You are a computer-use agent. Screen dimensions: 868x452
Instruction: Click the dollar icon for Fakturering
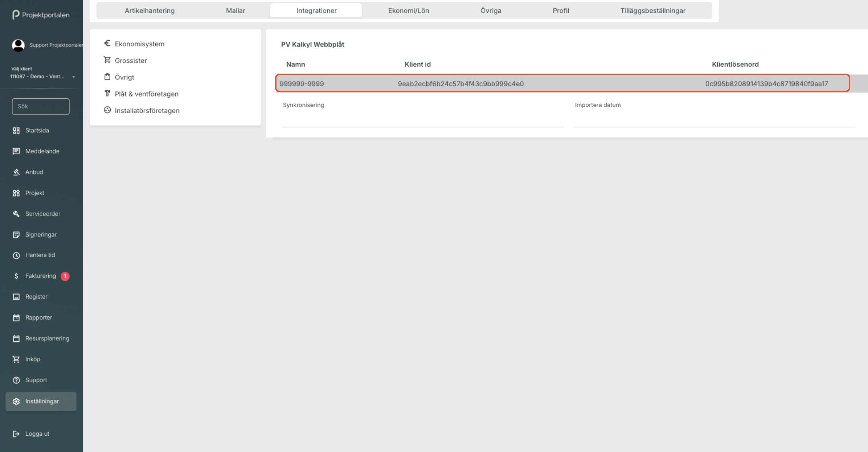[x=16, y=276]
